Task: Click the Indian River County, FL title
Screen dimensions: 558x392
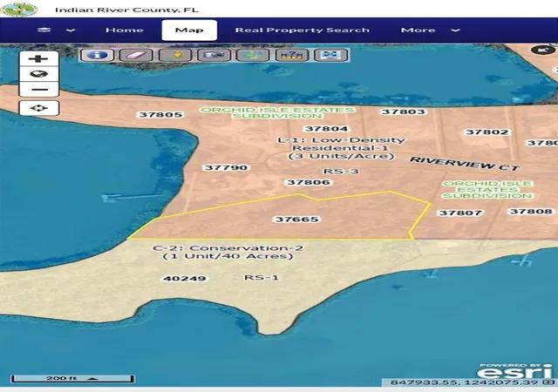Action: coord(126,10)
